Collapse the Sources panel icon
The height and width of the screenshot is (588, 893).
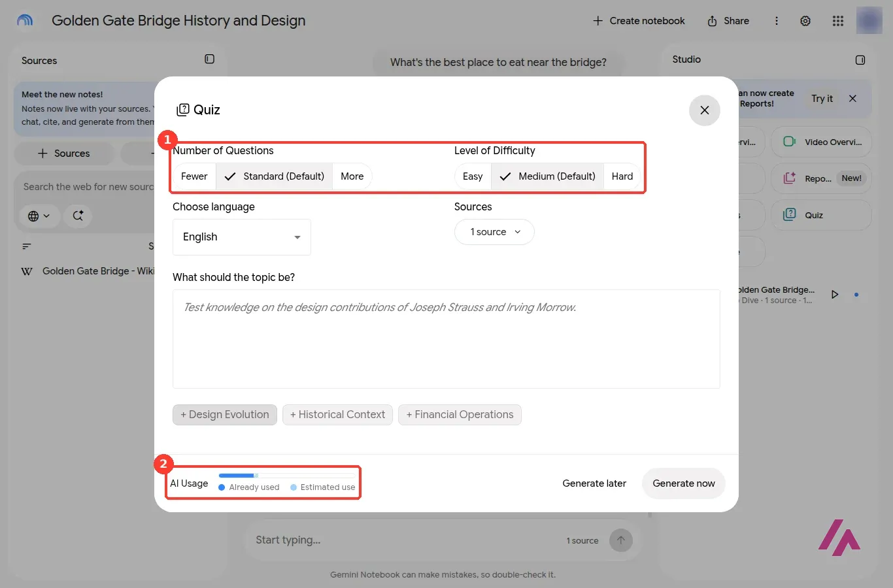click(x=209, y=59)
